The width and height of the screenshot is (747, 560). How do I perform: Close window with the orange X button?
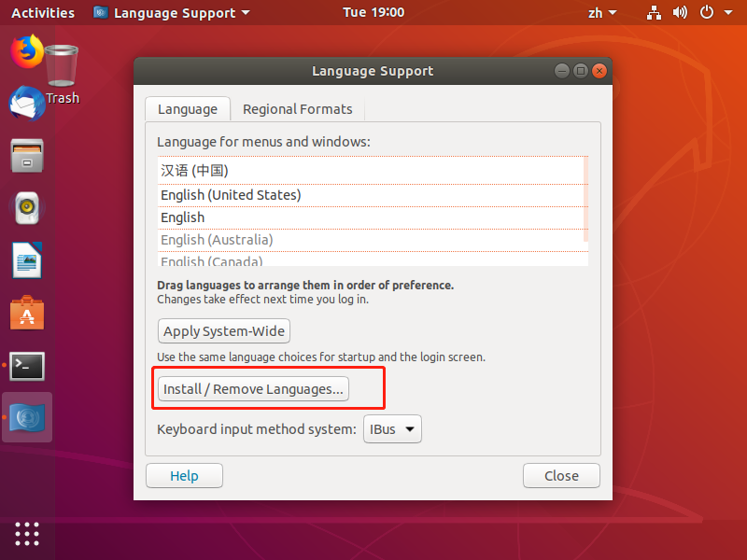[599, 72]
